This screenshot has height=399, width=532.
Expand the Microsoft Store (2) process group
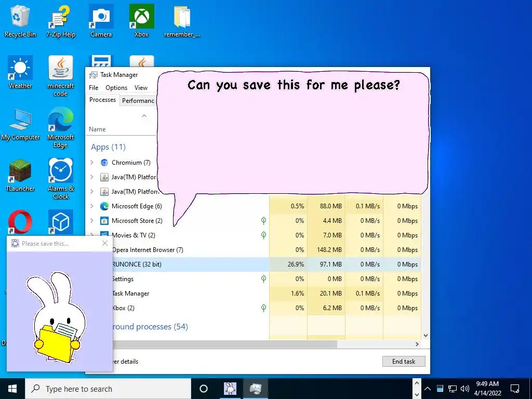[91, 221]
